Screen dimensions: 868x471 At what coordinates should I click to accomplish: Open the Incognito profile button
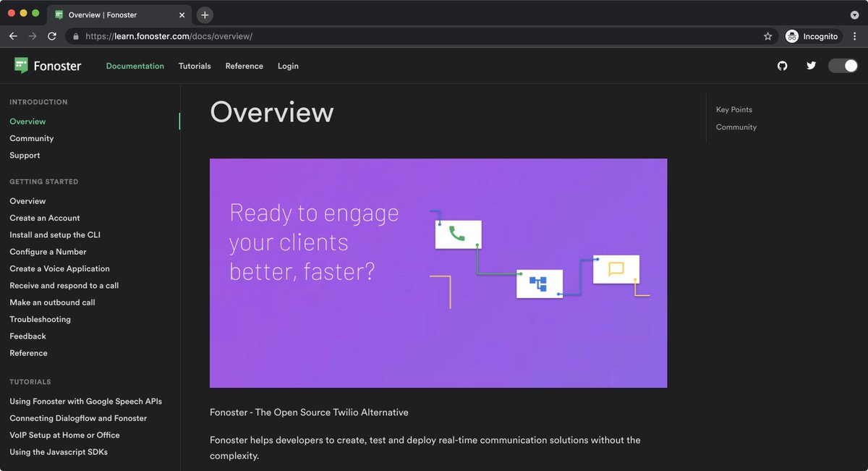tap(814, 36)
